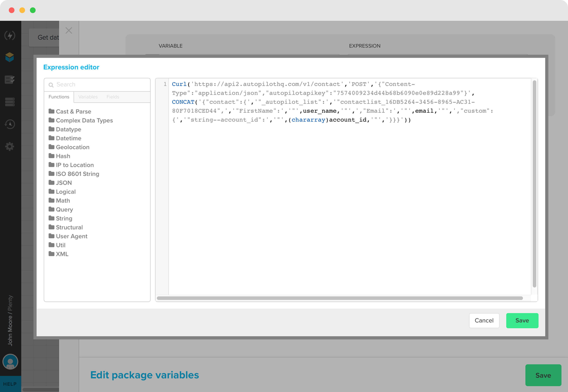The height and width of the screenshot is (392, 568).
Task: Expand the Geolocation folder
Action: [x=69, y=147]
